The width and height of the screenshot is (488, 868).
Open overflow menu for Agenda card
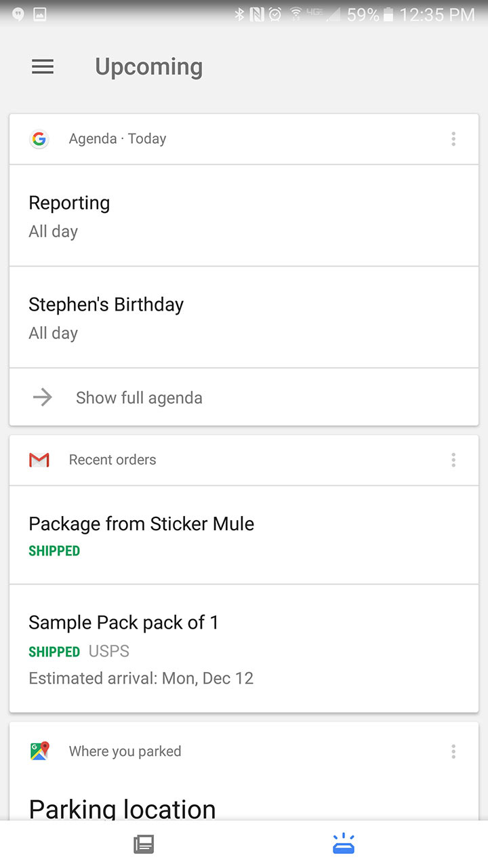point(453,139)
